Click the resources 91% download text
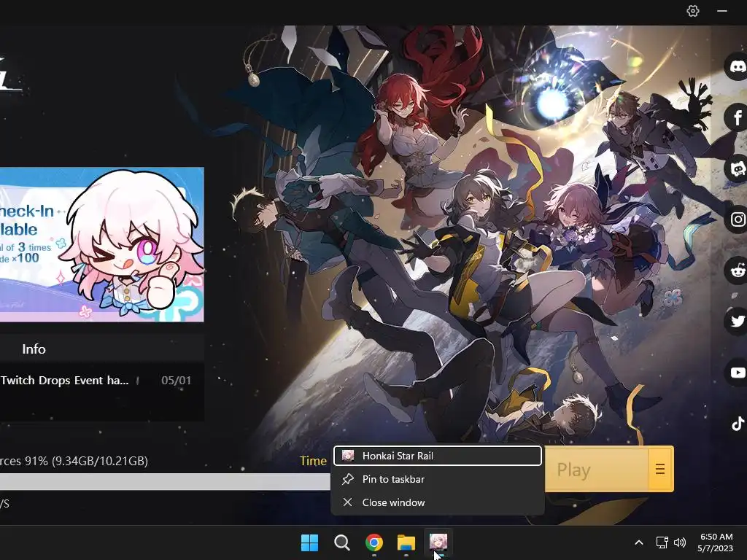 [74, 461]
